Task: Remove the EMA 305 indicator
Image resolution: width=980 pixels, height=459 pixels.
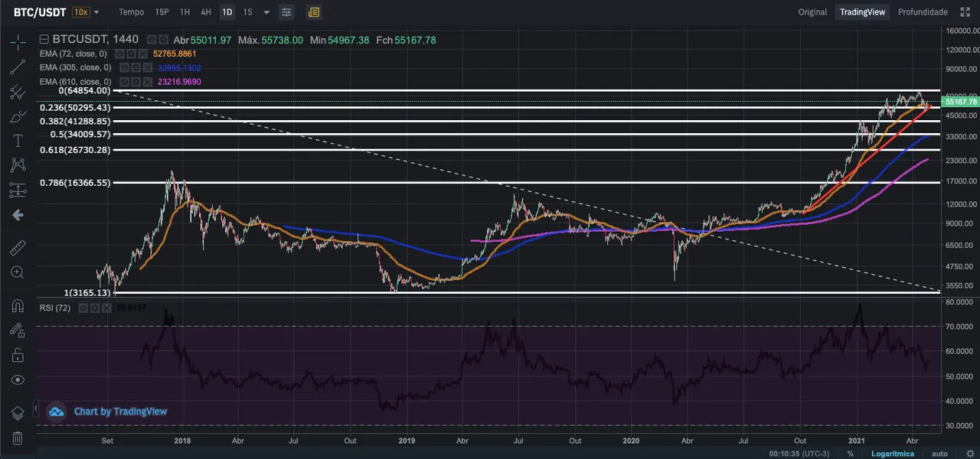Action: pyautogui.click(x=147, y=67)
